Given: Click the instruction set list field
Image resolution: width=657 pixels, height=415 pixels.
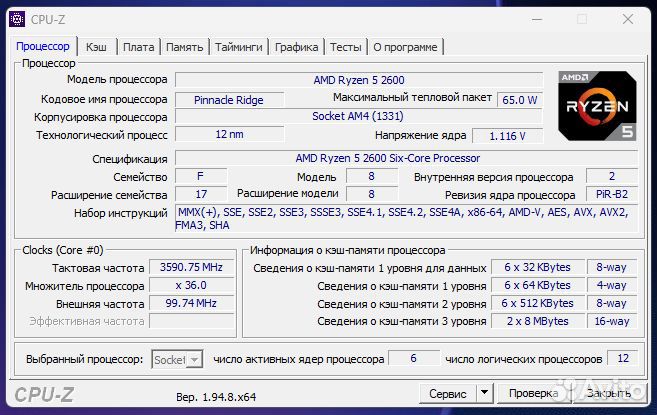Looking at the screenshot, I should pos(406,218).
